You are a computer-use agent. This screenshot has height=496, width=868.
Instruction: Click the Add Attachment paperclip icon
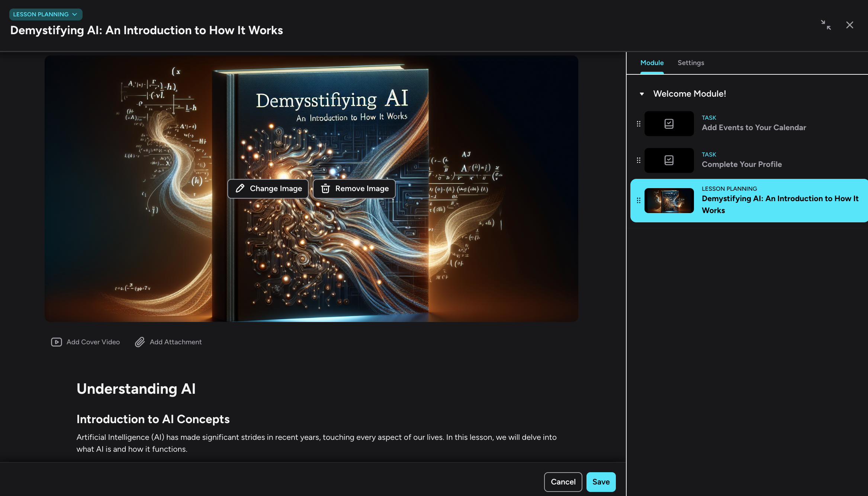click(140, 342)
